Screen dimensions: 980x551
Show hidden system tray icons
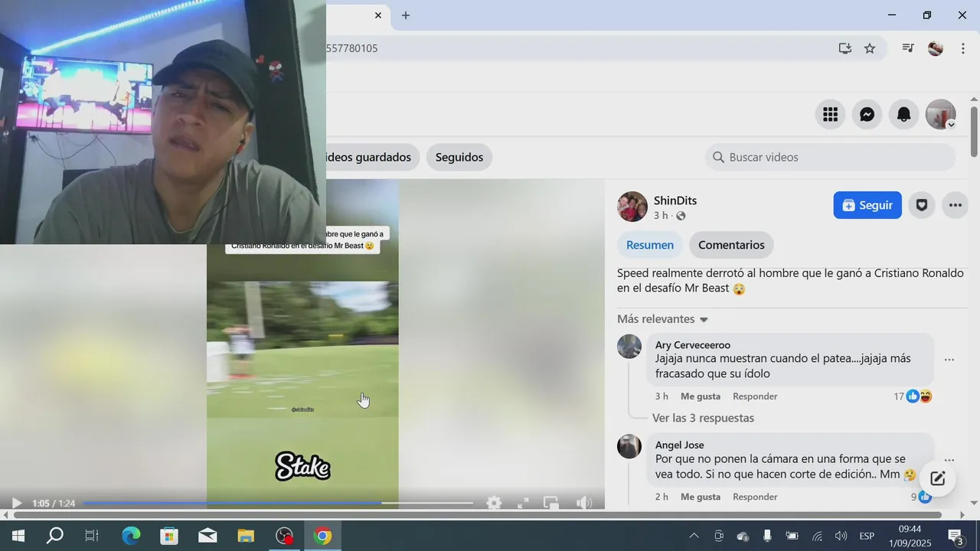click(x=694, y=536)
